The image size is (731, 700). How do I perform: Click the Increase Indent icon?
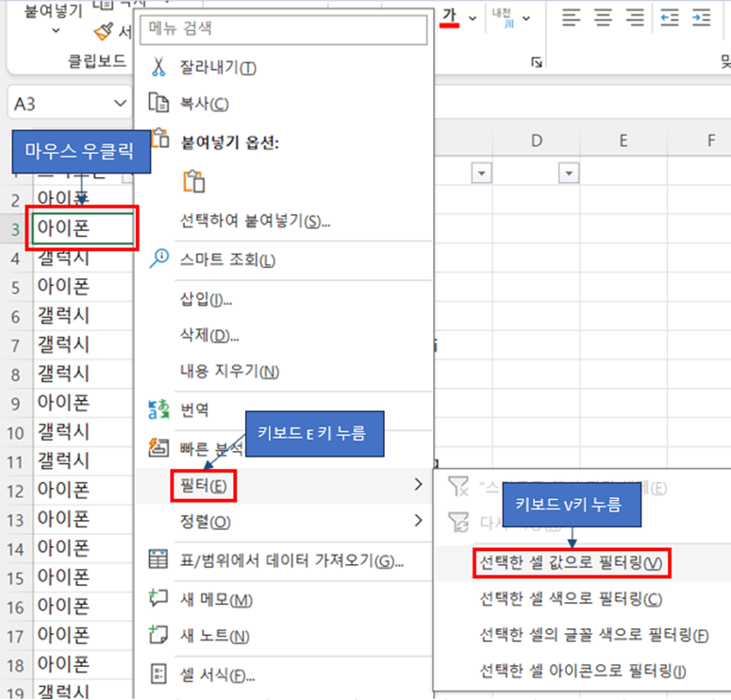(x=701, y=18)
